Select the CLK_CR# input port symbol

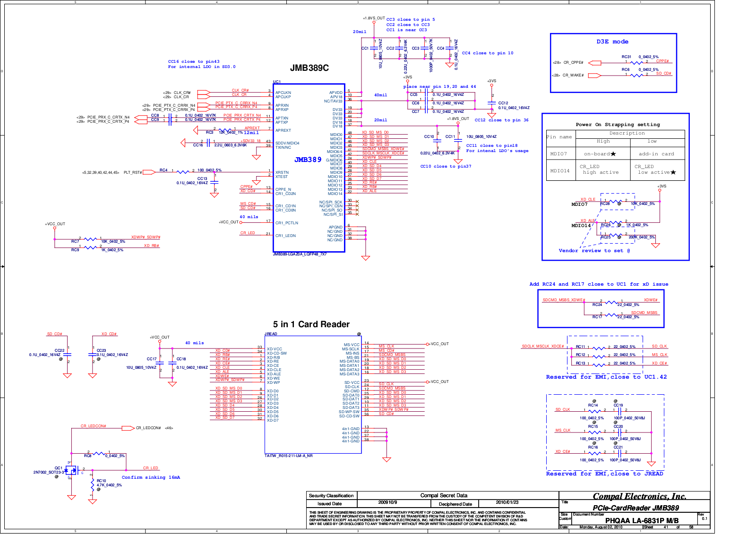point(204,93)
